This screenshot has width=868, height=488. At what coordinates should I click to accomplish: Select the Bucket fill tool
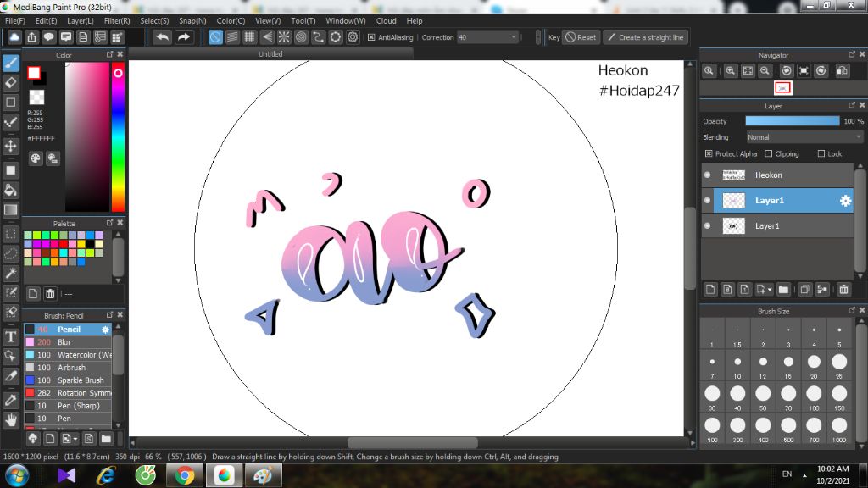tap(10, 190)
